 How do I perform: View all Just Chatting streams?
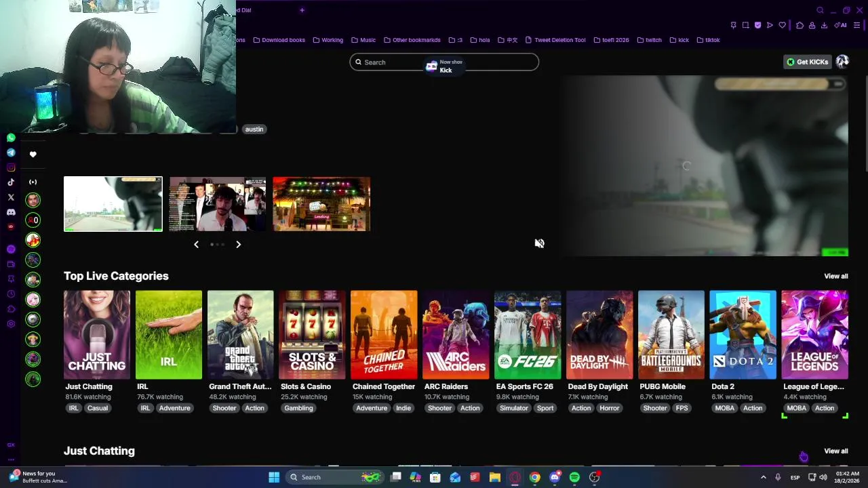835,451
